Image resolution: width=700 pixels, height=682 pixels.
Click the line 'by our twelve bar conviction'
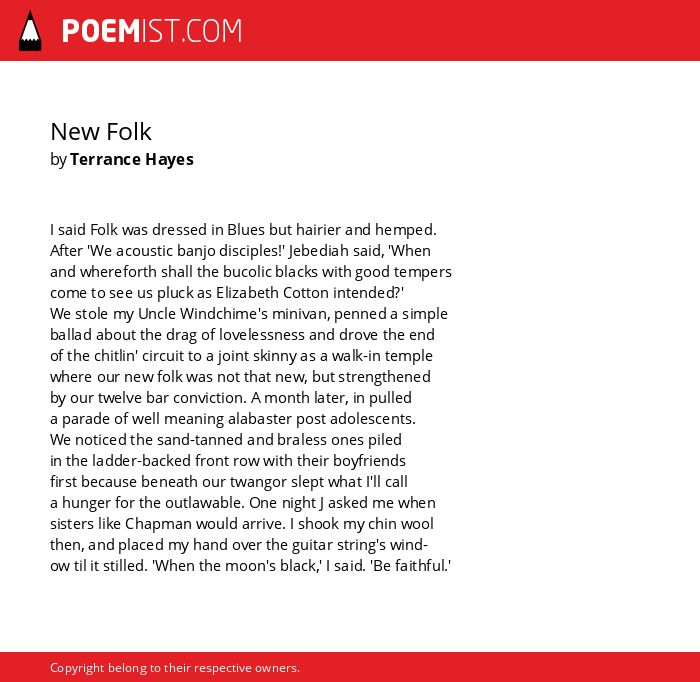click(x=231, y=398)
